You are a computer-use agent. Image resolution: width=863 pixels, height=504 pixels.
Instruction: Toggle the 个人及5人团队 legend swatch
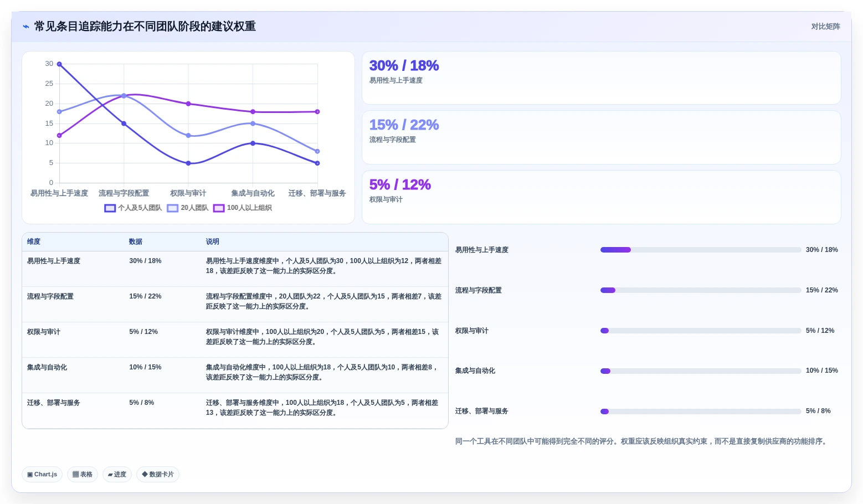(x=110, y=208)
